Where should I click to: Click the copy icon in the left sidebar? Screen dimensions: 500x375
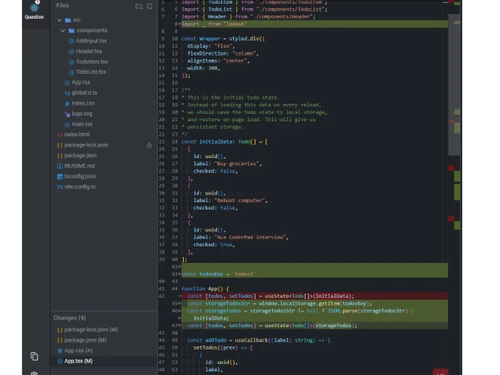[34, 356]
